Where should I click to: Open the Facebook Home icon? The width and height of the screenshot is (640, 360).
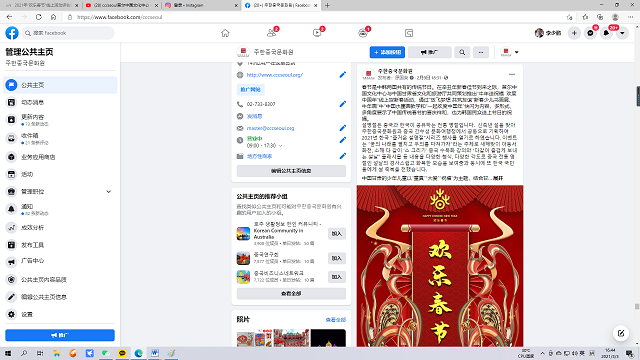tap(225, 33)
